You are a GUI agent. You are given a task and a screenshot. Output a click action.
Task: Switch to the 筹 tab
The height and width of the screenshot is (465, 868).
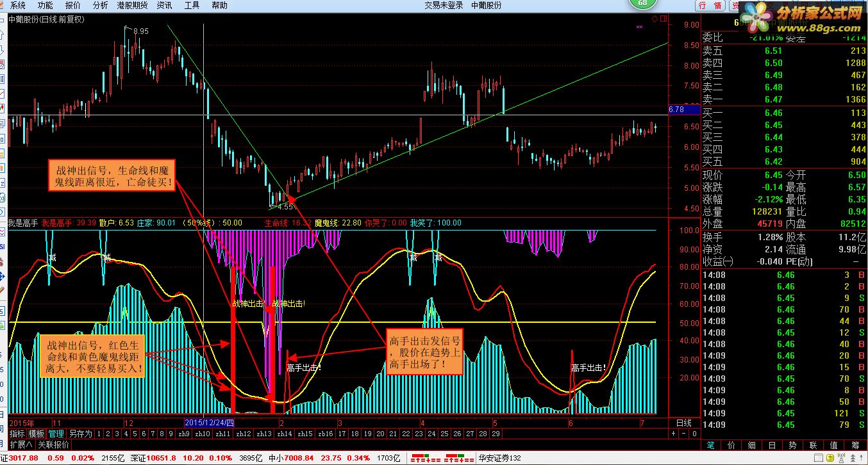855,445
